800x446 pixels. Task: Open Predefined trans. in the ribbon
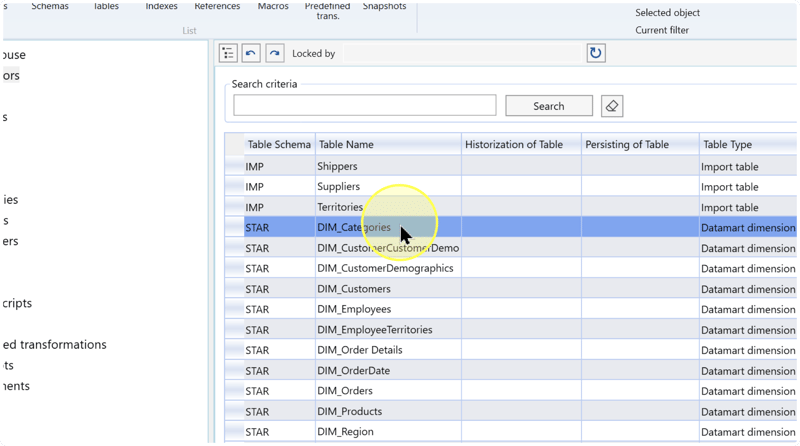328,11
